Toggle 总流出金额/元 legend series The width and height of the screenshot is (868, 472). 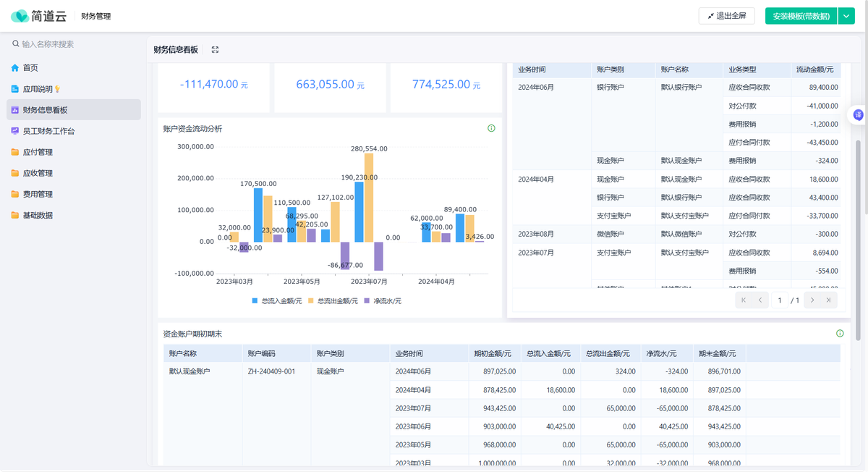[333, 300]
